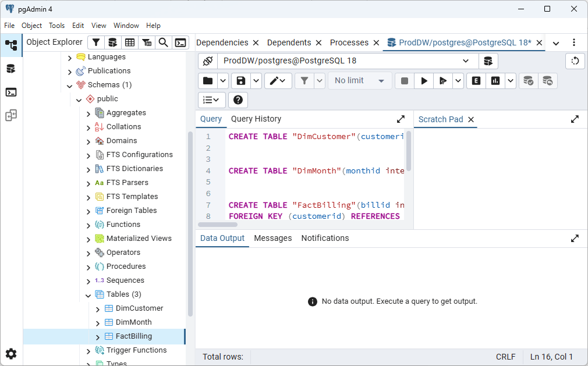
Task: Open the No limit rows dropdown
Action: (360, 81)
